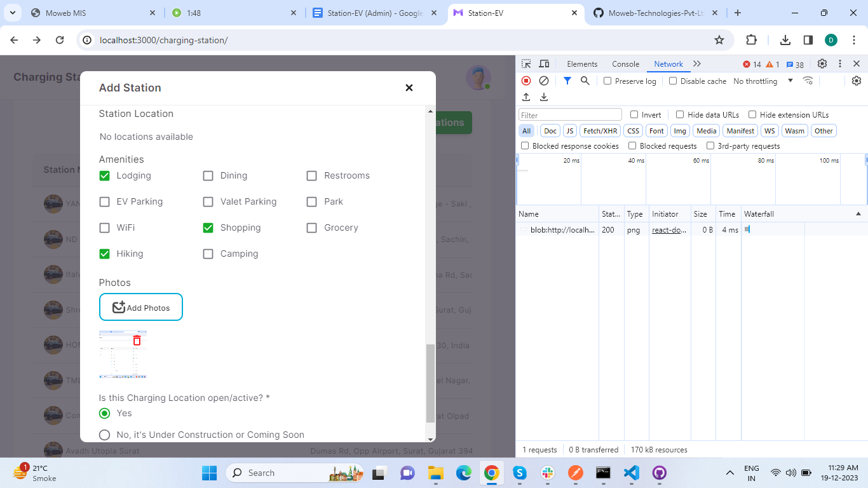Click the red delete icon on photo thumbnail
The image size is (868, 488).
point(137,341)
